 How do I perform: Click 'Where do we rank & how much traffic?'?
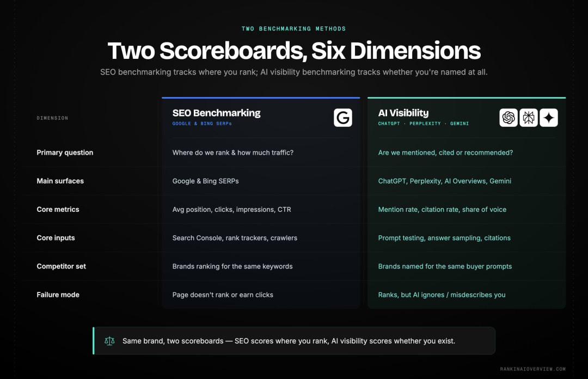(233, 152)
